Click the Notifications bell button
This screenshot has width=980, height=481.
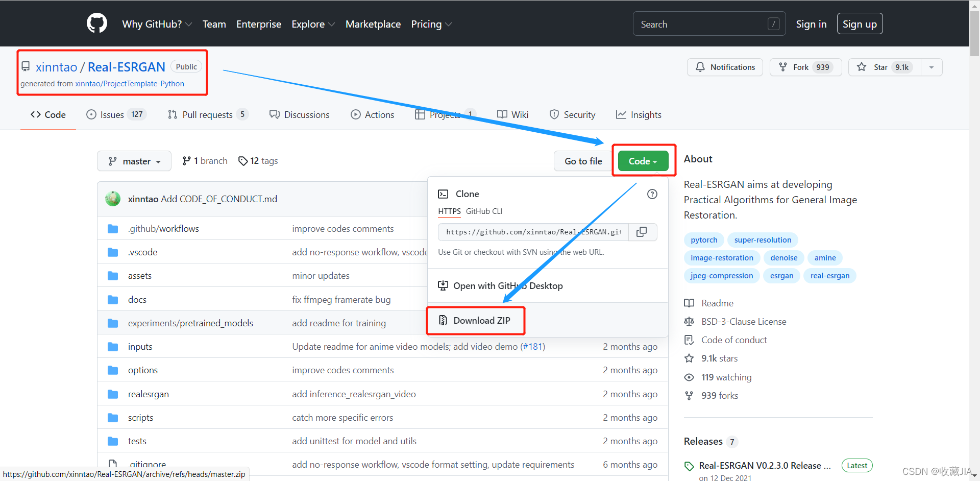point(725,67)
